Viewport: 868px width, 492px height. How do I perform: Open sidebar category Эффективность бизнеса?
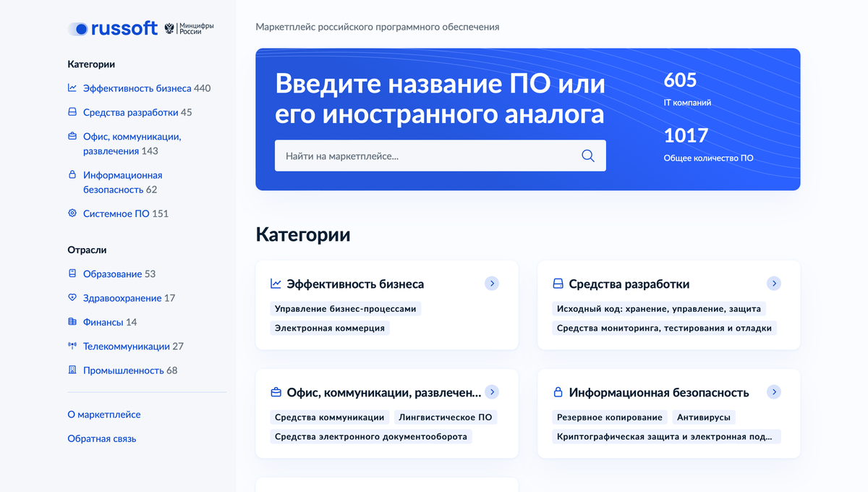point(137,88)
